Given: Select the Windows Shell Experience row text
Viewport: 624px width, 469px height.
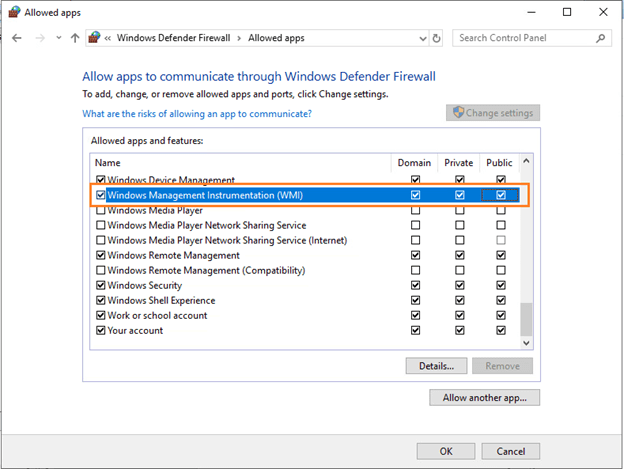Looking at the screenshot, I should point(161,300).
